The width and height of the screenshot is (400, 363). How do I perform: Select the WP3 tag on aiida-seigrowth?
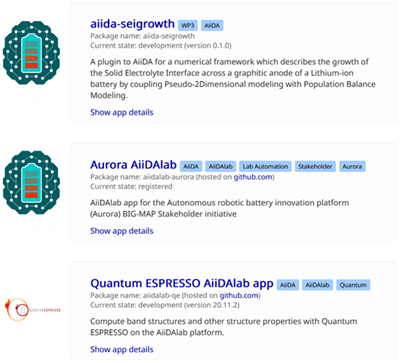pos(188,25)
